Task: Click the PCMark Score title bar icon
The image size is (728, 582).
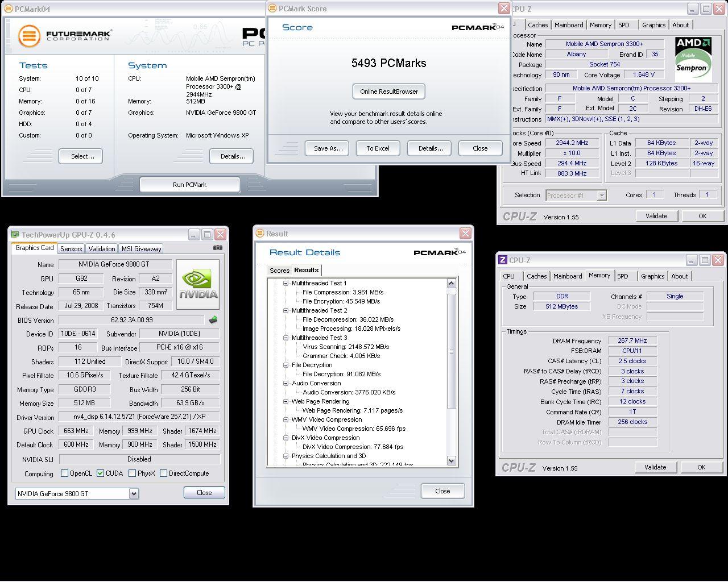Action: [x=272, y=9]
